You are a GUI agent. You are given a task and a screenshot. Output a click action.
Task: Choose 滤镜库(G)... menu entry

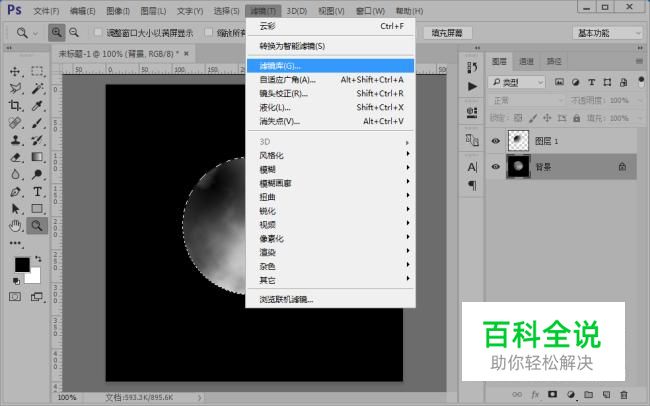tap(331, 66)
